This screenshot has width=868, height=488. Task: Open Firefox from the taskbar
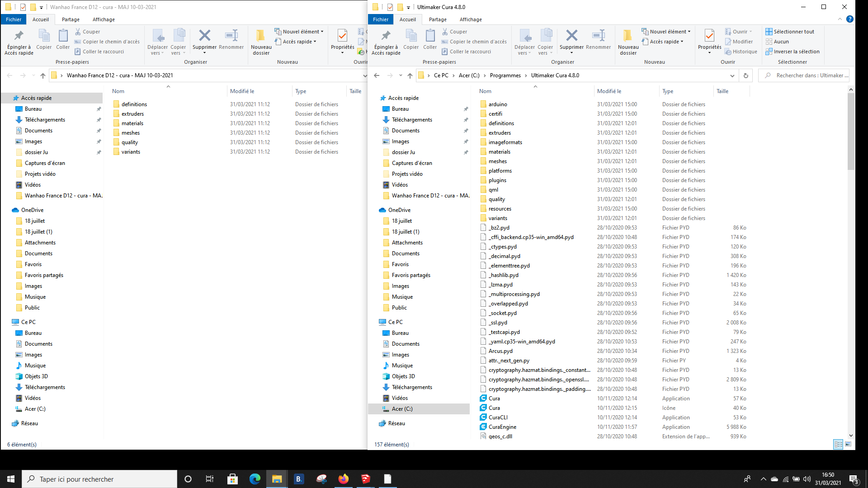click(344, 479)
